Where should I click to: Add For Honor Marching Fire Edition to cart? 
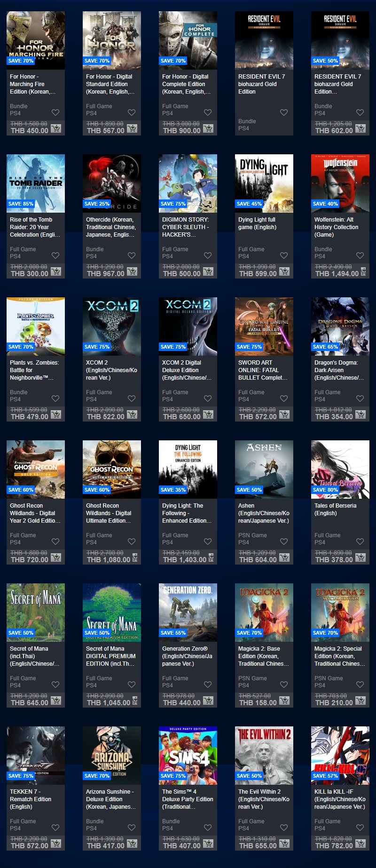point(56,128)
